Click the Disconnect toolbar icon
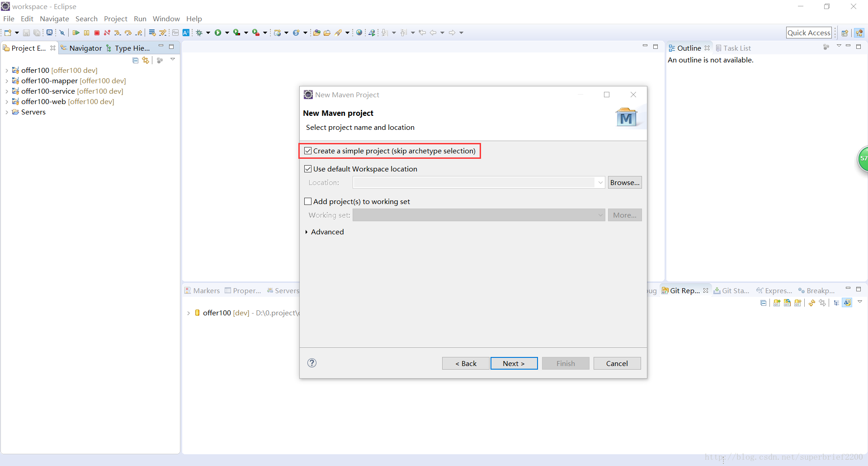 107,33
